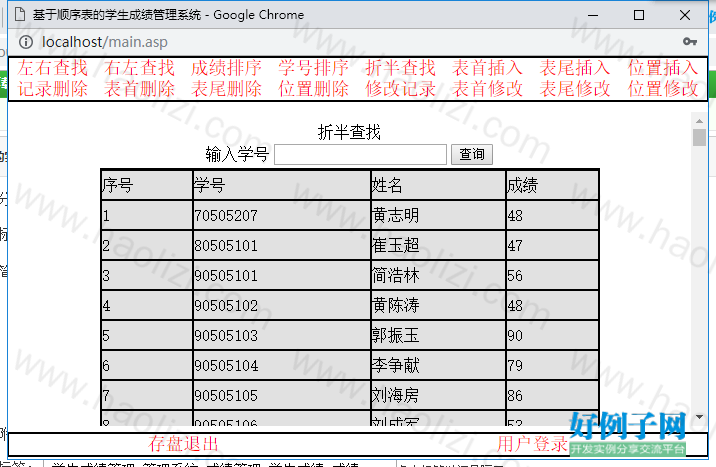Click the 序号 column header
Screen dimensions: 716x467
tap(147, 185)
